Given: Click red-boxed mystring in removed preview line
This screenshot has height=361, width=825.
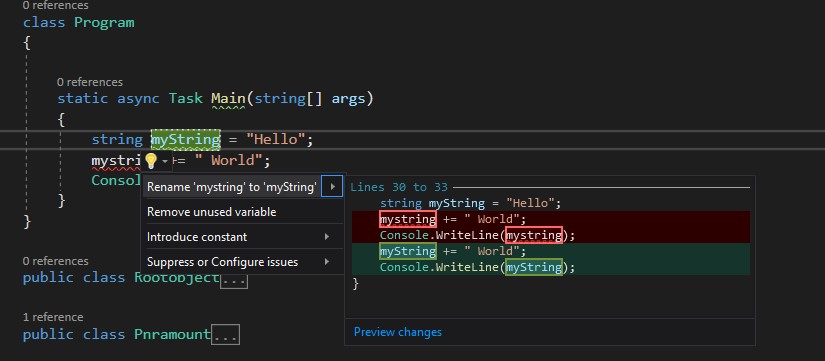Looking at the screenshot, I should pyautogui.click(x=408, y=219).
